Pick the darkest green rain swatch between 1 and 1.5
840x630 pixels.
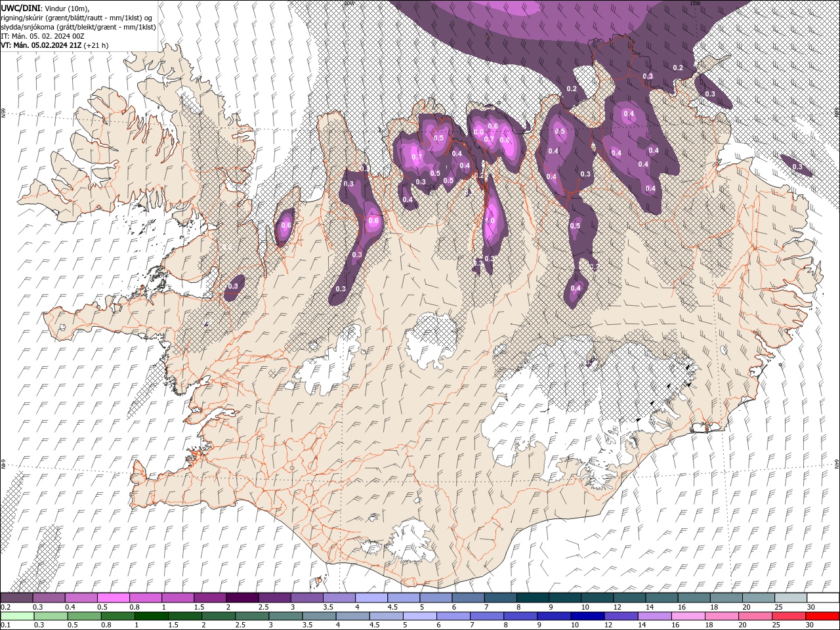pyautogui.click(x=151, y=616)
